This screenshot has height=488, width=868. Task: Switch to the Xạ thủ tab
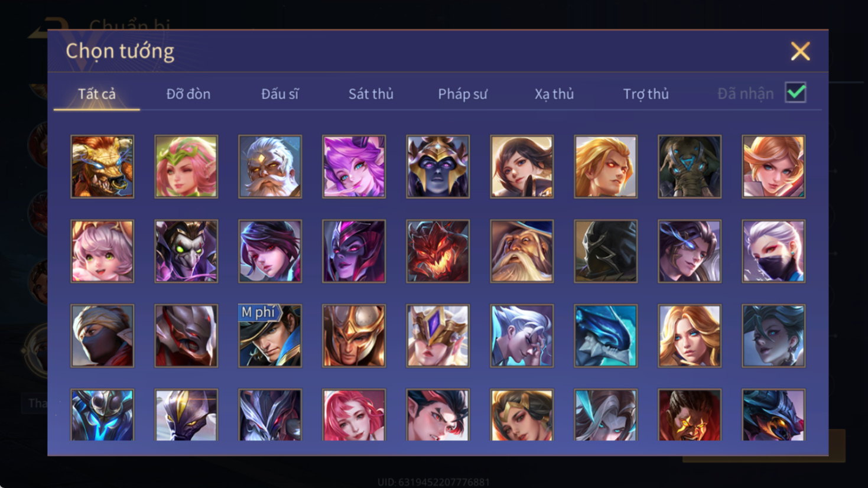(554, 94)
